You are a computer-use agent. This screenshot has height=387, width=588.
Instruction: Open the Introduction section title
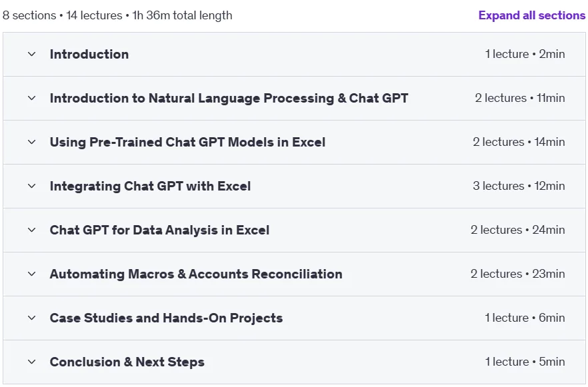click(x=89, y=55)
